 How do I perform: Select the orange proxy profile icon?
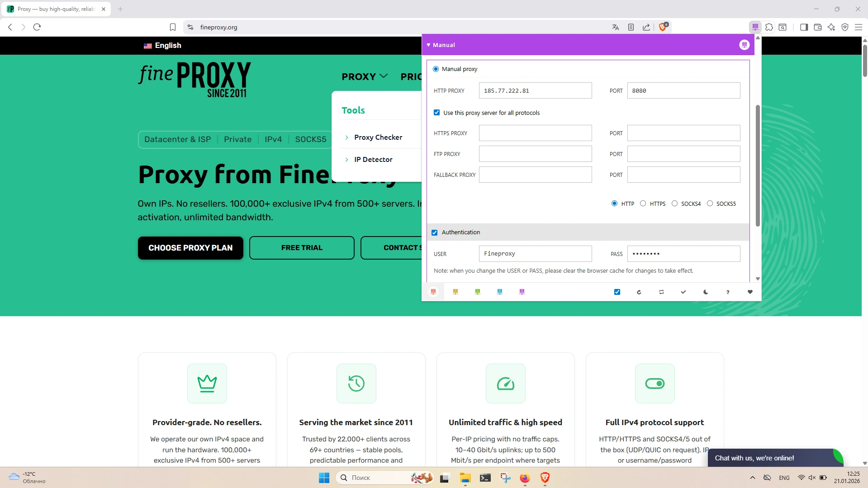[455, 292]
